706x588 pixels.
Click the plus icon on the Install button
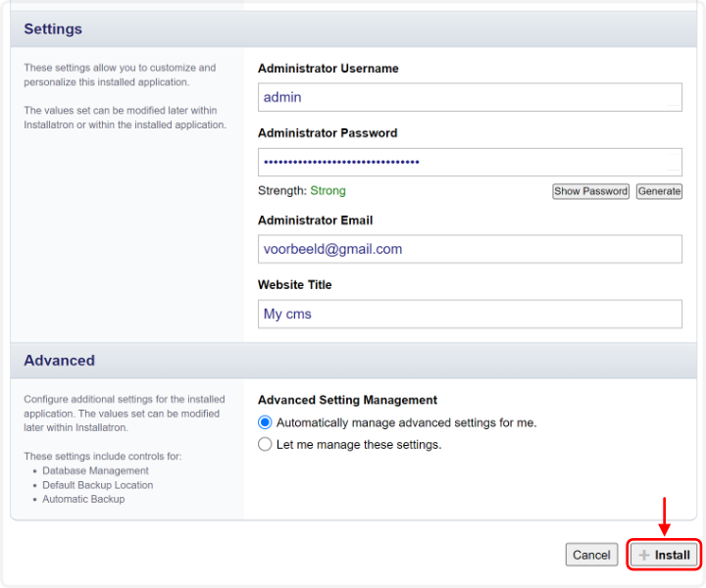[x=644, y=555]
